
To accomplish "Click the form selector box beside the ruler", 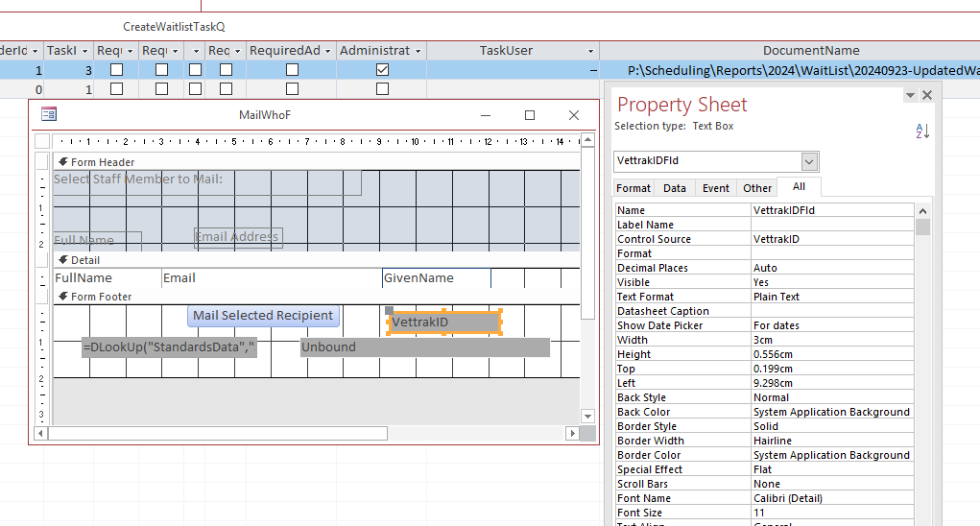I will pos(42,141).
